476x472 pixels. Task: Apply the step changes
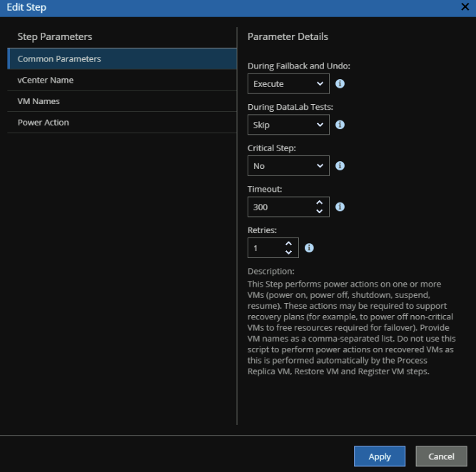pyautogui.click(x=380, y=456)
